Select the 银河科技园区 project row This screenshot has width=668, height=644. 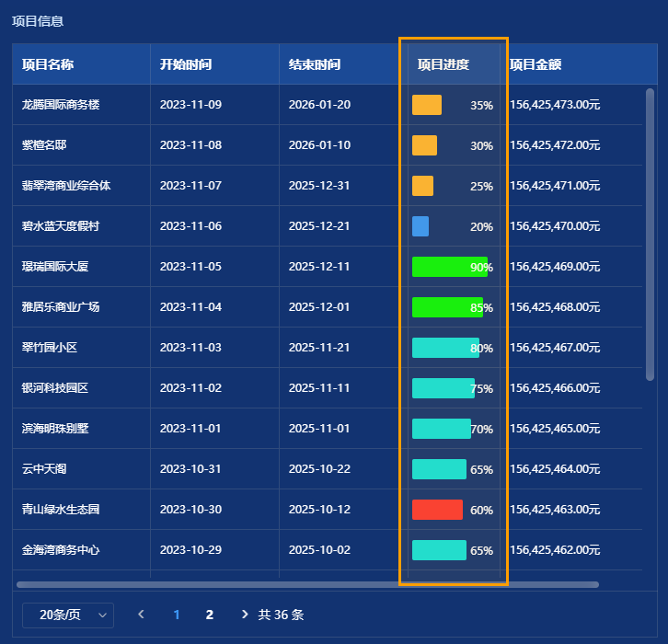coord(55,388)
